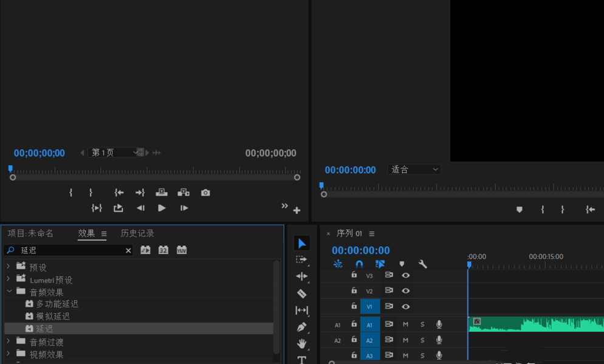604x364 pixels.
Task: Expand the 视频效果 folder
Action: [10, 354]
